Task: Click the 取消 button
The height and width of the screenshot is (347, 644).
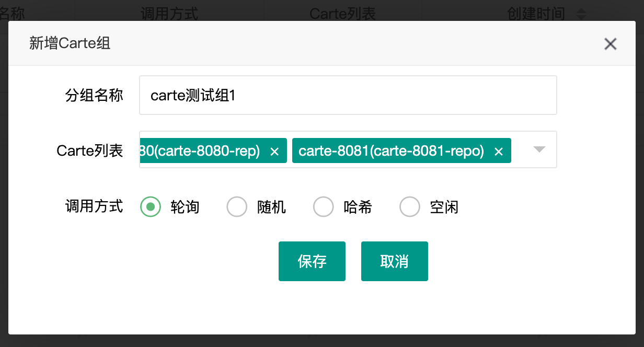Action: pos(395,261)
